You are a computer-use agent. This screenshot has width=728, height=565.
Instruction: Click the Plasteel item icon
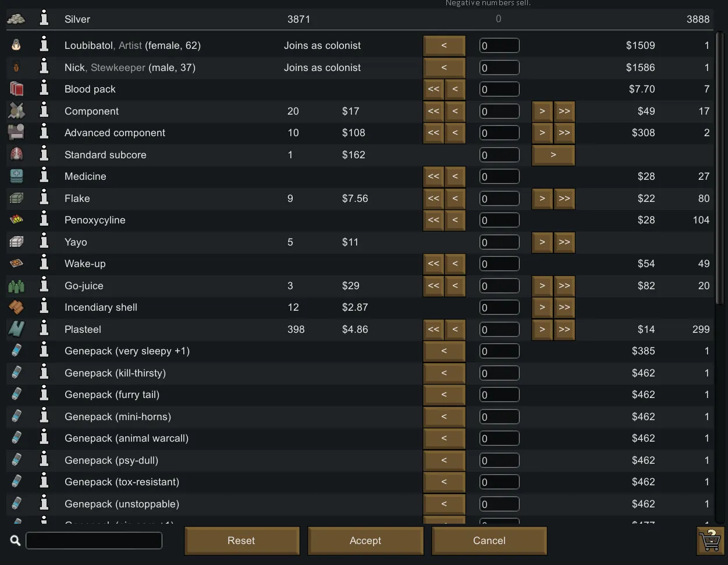click(16, 329)
